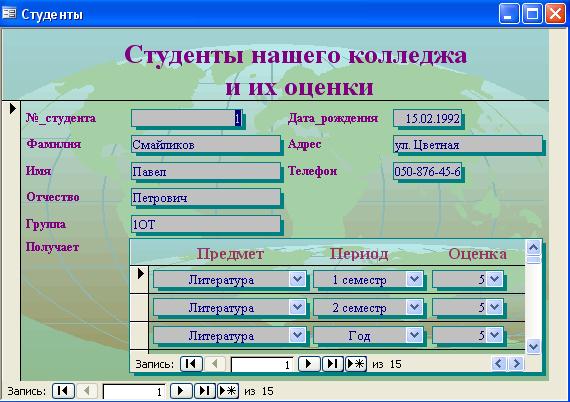Go to next record in main navigation bar

point(181,391)
